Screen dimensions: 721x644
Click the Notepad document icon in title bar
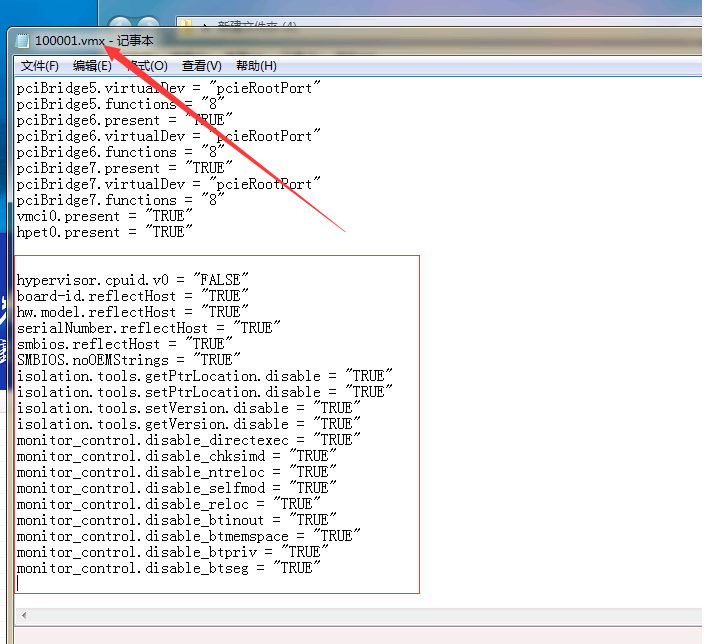point(22,41)
